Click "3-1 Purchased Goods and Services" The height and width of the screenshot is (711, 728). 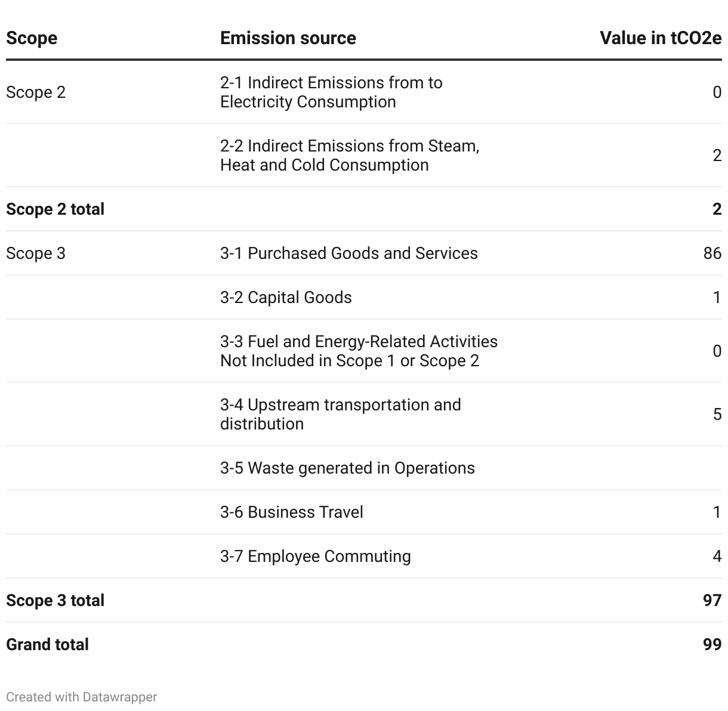tap(348, 254)
